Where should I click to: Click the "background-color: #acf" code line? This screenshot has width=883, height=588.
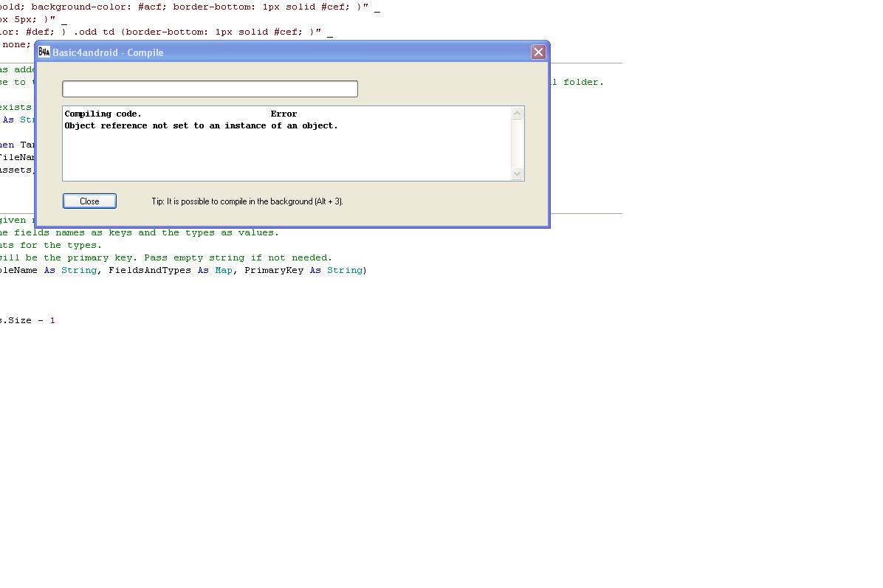190,7
